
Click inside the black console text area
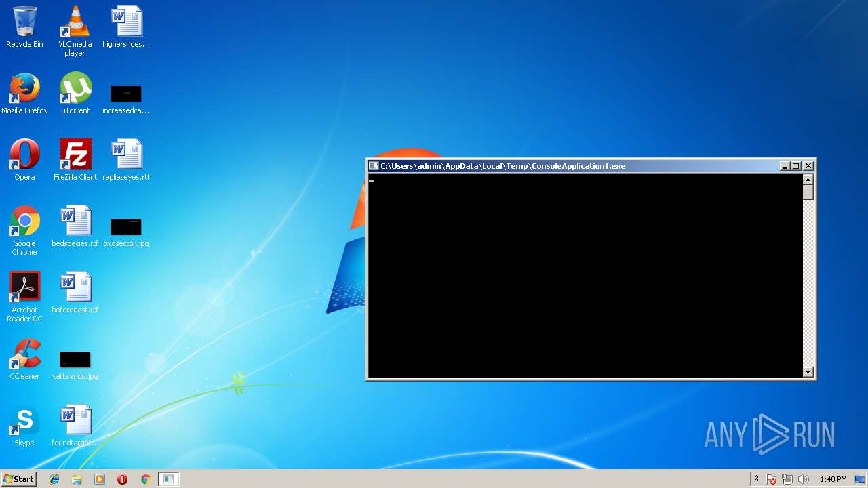coord(585,275)
